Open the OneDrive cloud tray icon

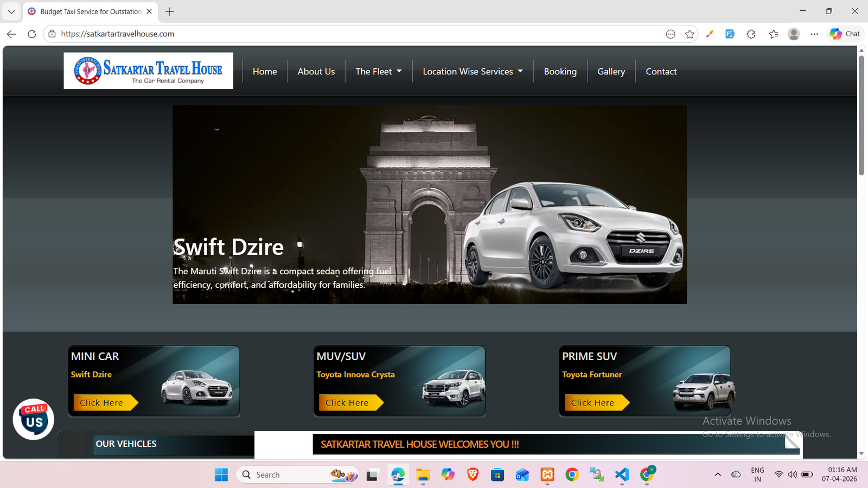[x=736, y=474]
